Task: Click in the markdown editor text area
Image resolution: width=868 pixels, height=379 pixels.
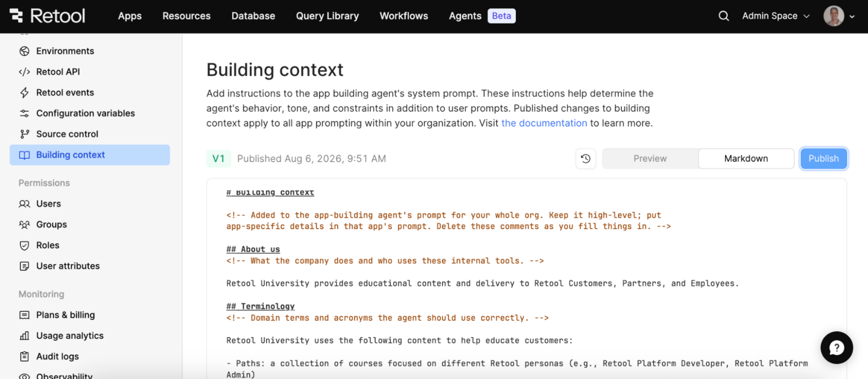Action: 527,279
